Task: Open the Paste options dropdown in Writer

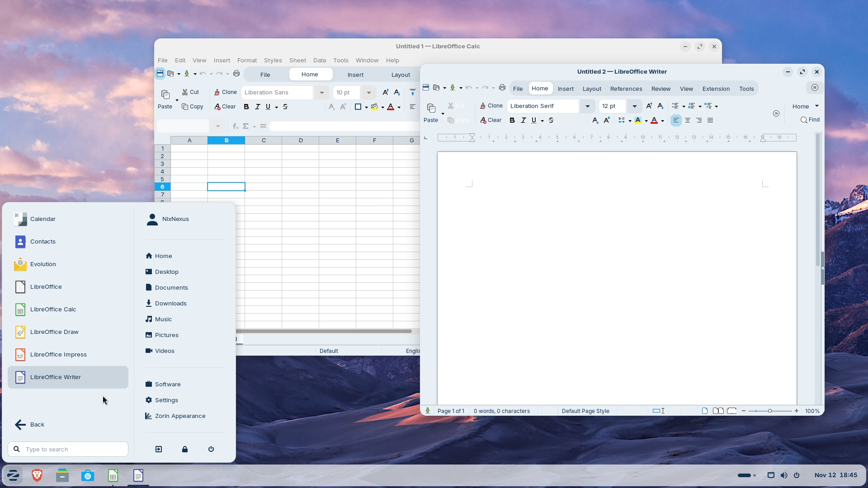Action: point(442,114)
